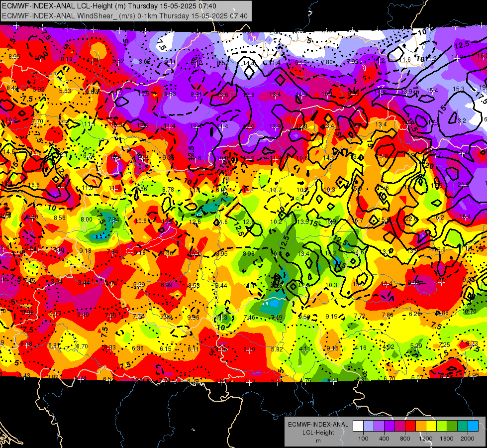This screenshot has height=448, width=487.
Task: Click the map grid value '9.19'
Action: pyautogui.click(x=331, y=316)
